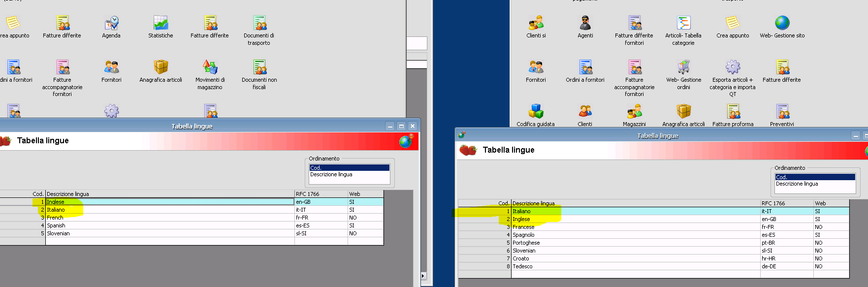Open Fornitori icon in the left window

coord(111,67)
